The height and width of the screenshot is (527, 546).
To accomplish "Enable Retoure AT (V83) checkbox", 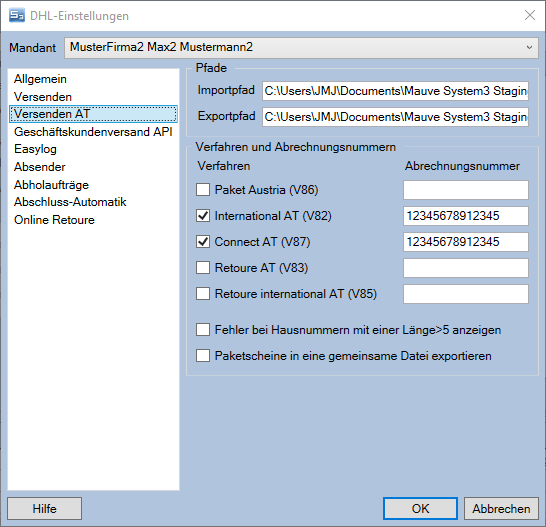I will [x=203, y=268].
